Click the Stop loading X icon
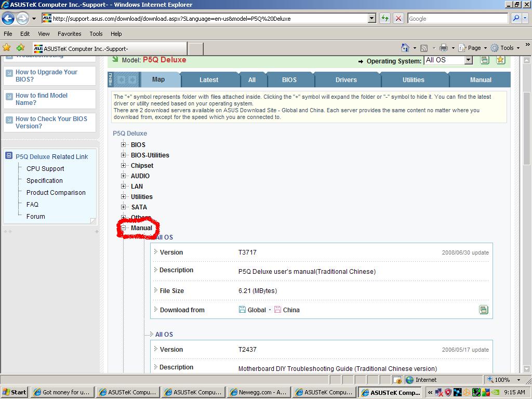Image resolution: width=532 pixels, height=399 pixels. (398, 18)
